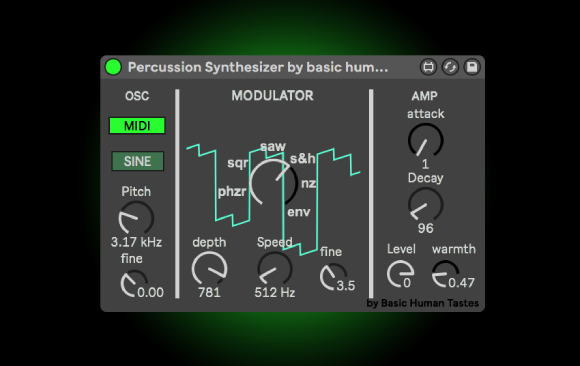Image resolution: width=580 pixels, height=366 pixels.
Task: Select the saw modulator shape label
Action: tap(273, 147)
